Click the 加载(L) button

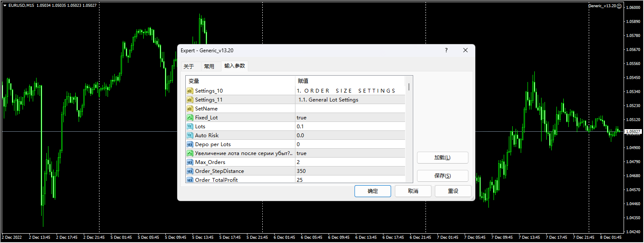[x=443, y=158]
